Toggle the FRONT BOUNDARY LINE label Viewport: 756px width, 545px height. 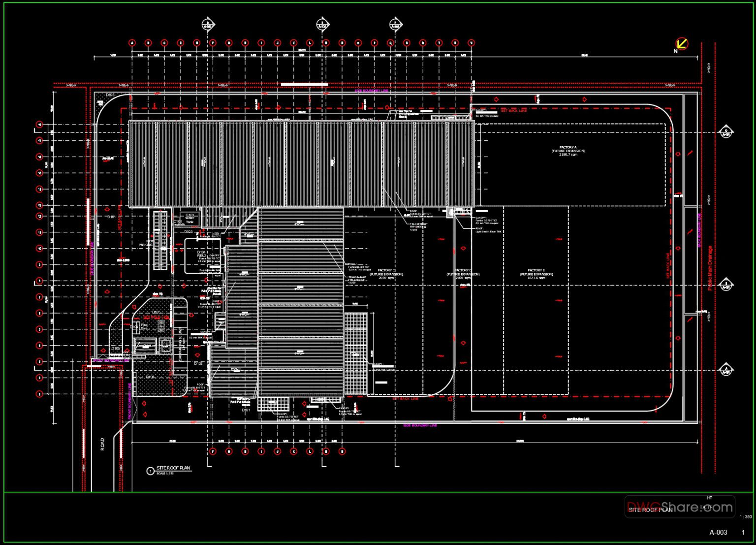(111, 360)
